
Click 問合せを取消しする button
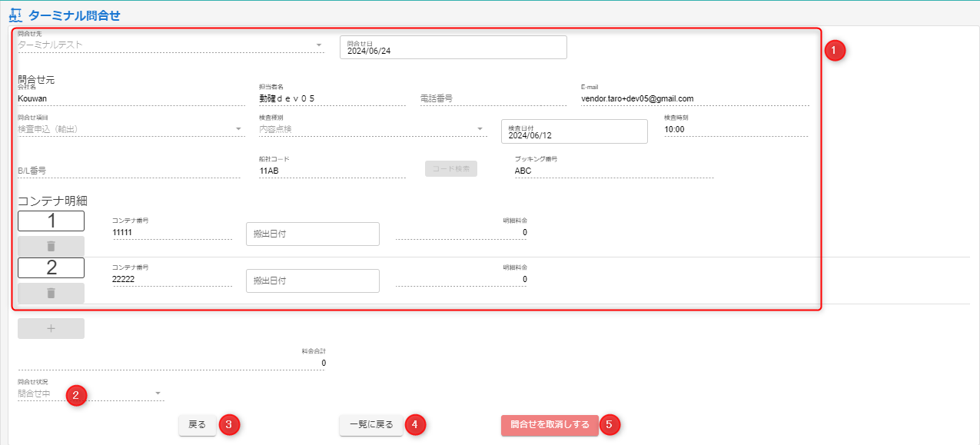[550, 425]
